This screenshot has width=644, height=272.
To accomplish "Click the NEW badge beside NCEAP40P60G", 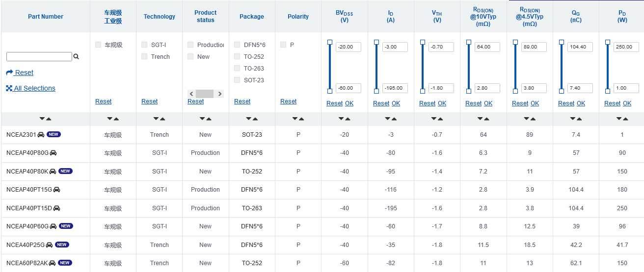I will tap(66, 226).
